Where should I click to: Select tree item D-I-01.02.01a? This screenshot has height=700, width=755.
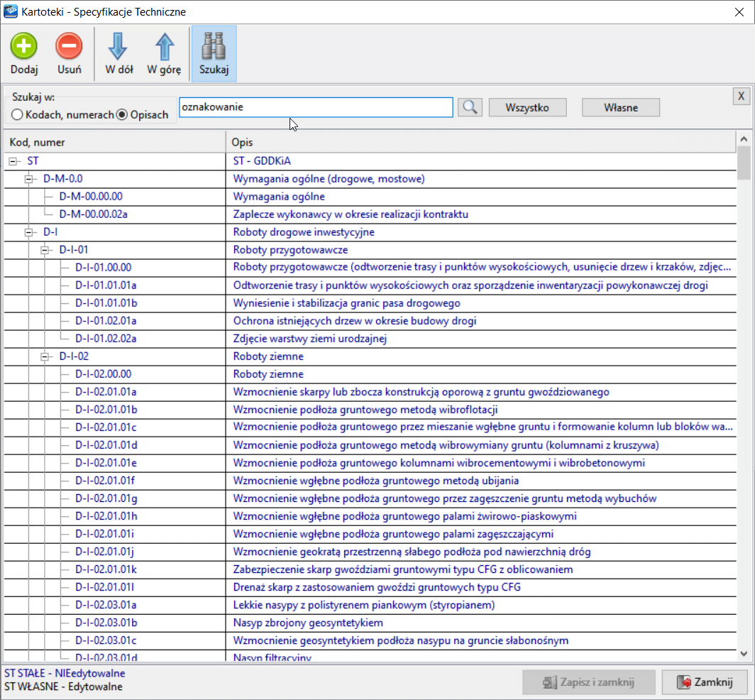pyautogui.click(x=106, y=321)
